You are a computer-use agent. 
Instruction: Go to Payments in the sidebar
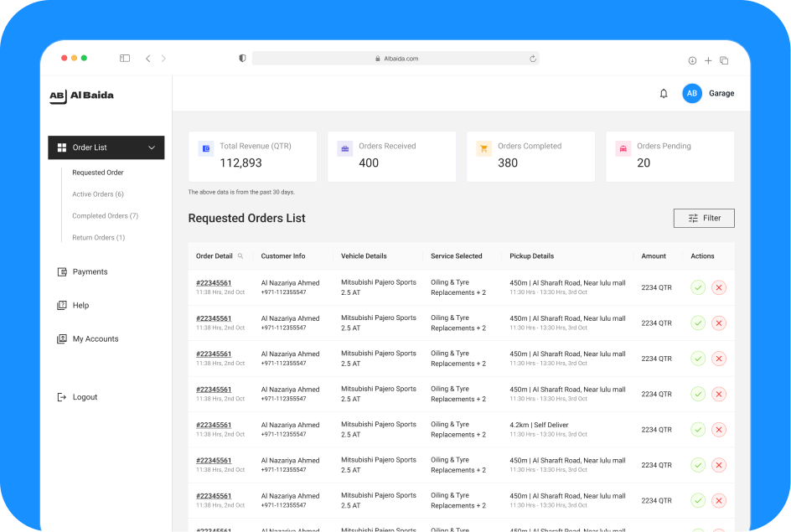90,271
